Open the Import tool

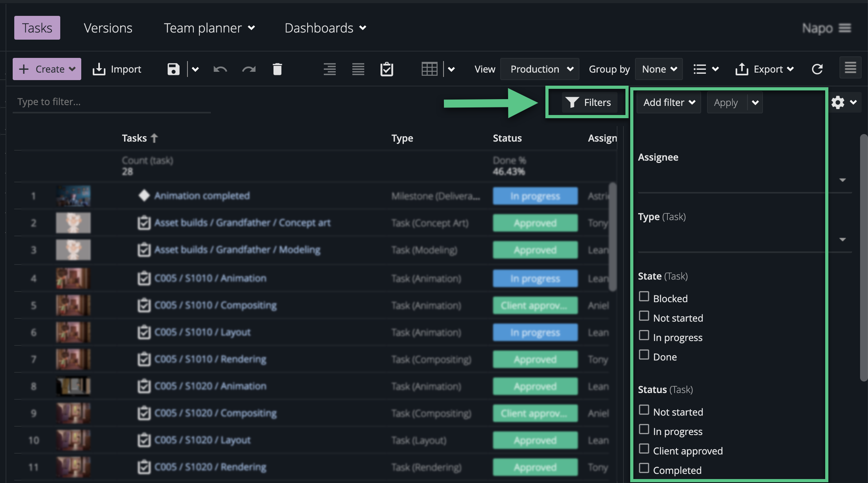click(117, 69)
